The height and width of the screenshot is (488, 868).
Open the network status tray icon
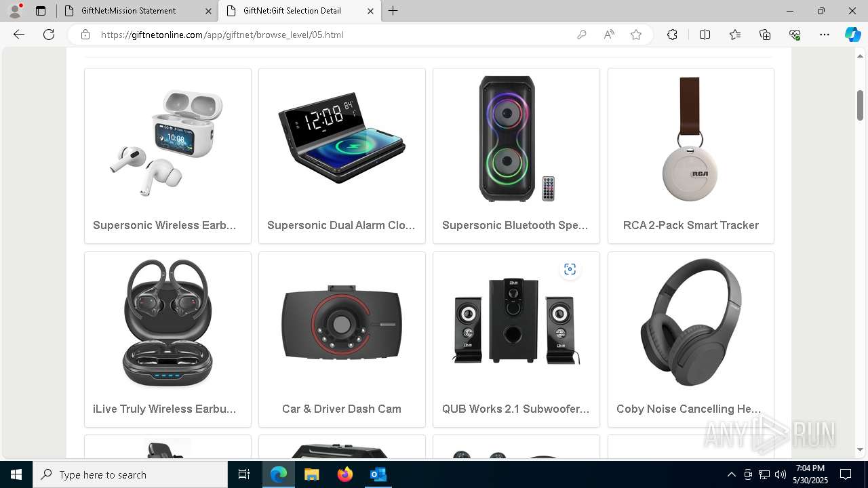click(x=764, y=474)
